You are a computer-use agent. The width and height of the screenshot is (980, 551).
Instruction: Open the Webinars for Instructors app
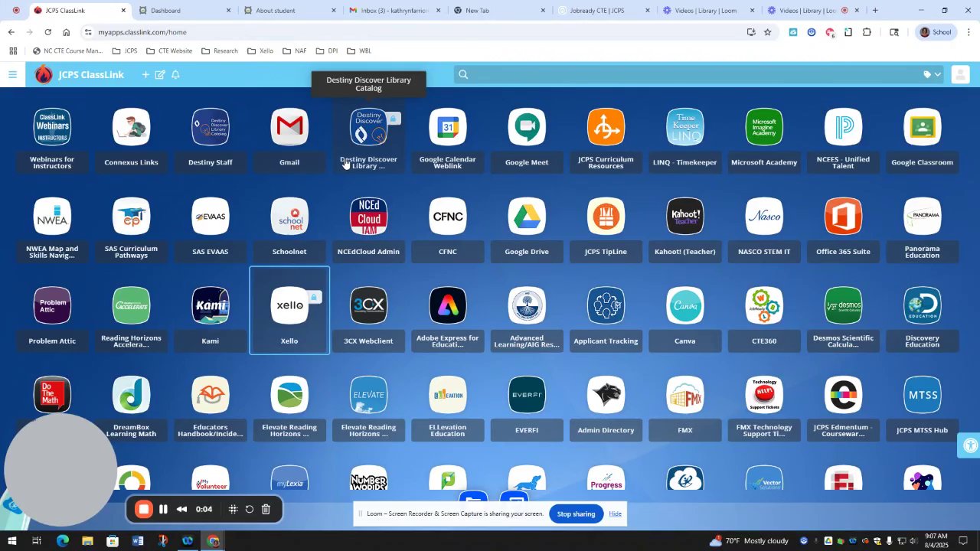(52, 139)
